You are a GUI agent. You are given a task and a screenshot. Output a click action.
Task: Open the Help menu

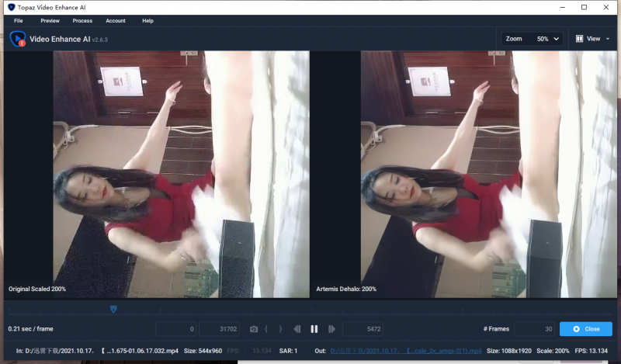pos(147,20)
